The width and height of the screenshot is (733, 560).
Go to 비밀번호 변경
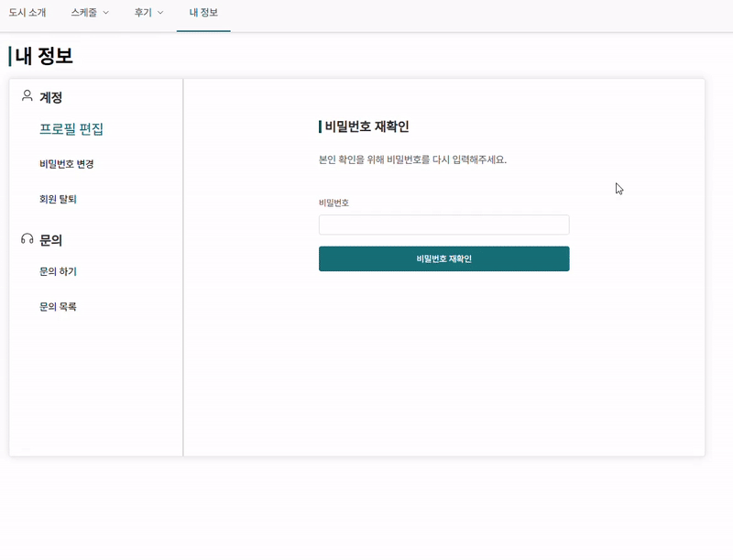66,164
